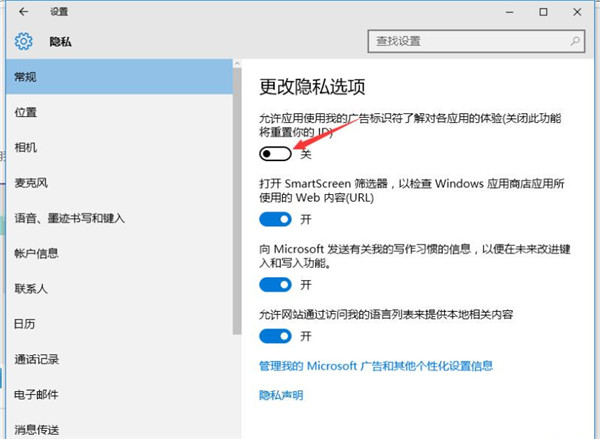Select 麦克风 in the sidebar
This screenshot has width=600, height=439.
point(32,183)
